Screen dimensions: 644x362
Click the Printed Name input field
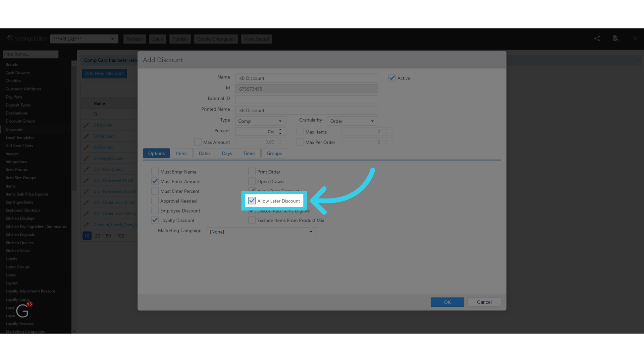point(307,110)
